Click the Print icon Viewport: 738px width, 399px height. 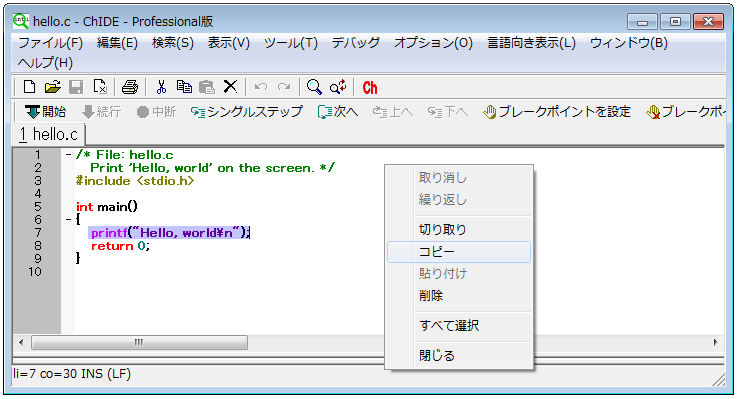click(130, 87)
